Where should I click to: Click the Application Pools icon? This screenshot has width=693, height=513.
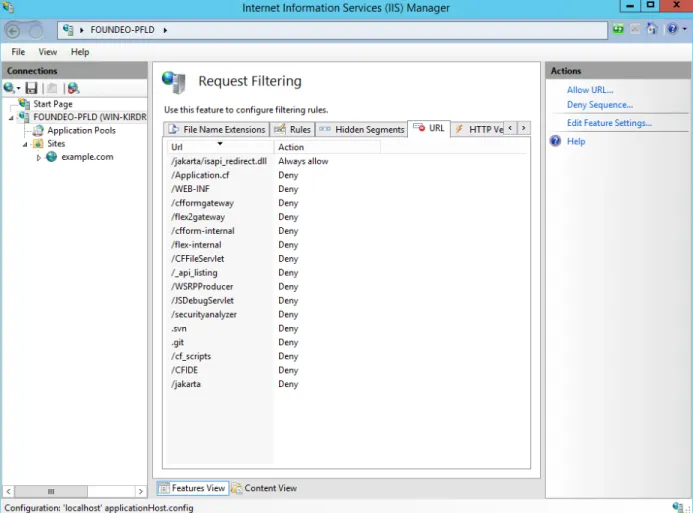(x=38, y=130)
